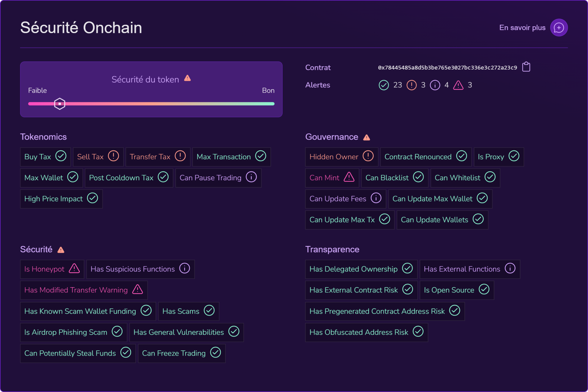The width and height of the screenshot is (588, 392).
Task: Select the Can Whitelist badge
Action: coord(465,178)
